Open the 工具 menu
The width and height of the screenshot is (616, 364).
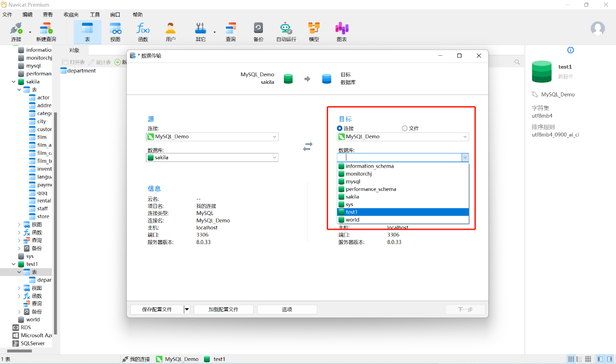pos(95,15)
